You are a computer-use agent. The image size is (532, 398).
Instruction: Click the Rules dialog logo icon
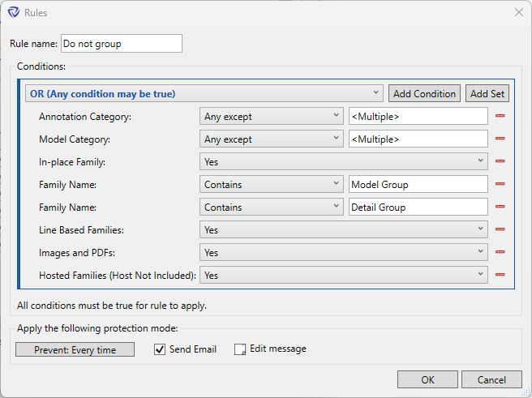tap(14, 12)
